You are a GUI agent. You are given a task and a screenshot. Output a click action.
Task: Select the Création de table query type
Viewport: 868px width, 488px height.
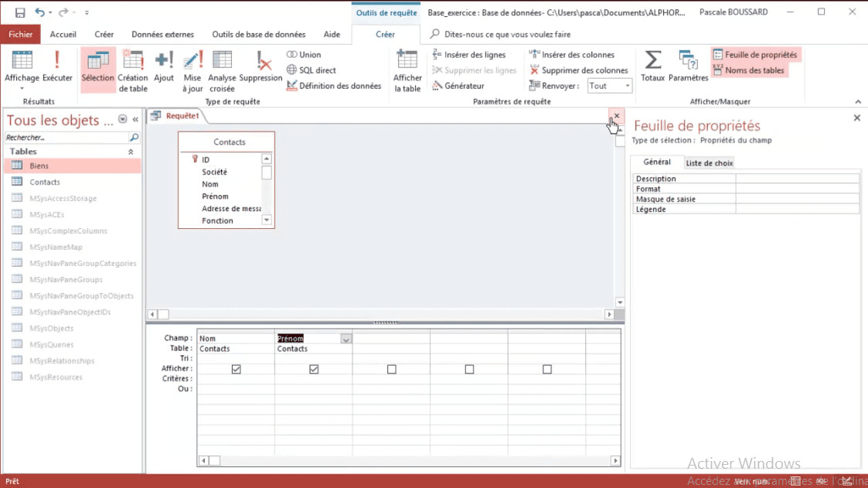132,70
